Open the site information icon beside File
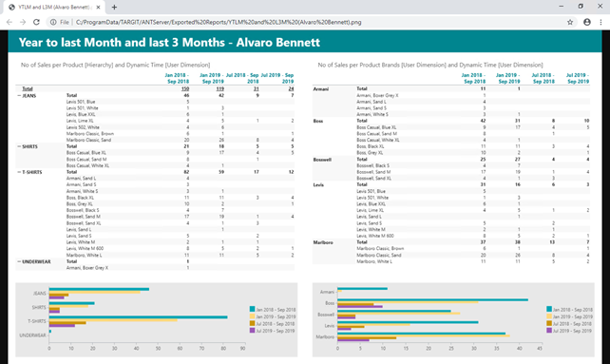 click(x=53, y=22)
